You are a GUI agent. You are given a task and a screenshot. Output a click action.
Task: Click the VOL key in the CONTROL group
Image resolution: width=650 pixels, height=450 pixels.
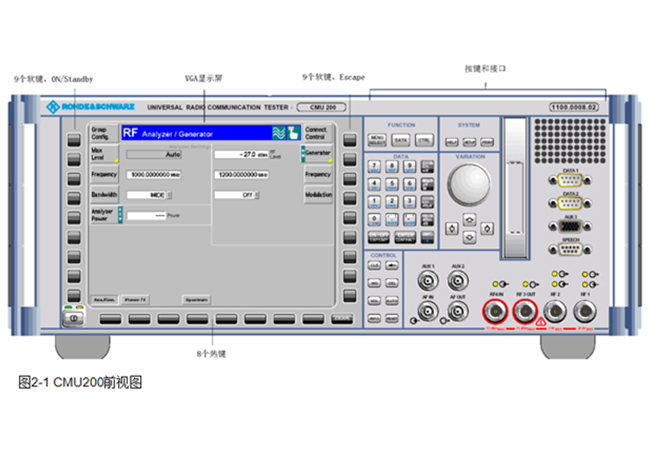tap(374, 301)
